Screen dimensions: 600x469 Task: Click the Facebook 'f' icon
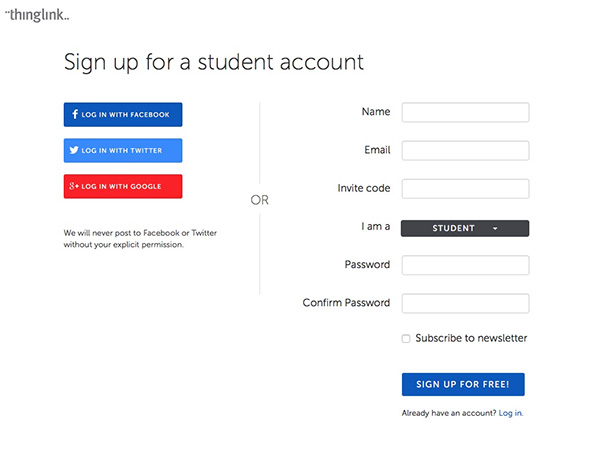coord(75,115)
